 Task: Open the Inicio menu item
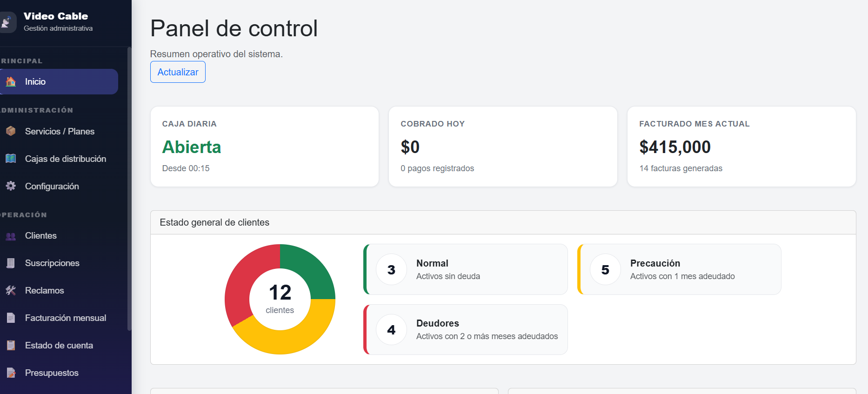click(x=59, y=82)
